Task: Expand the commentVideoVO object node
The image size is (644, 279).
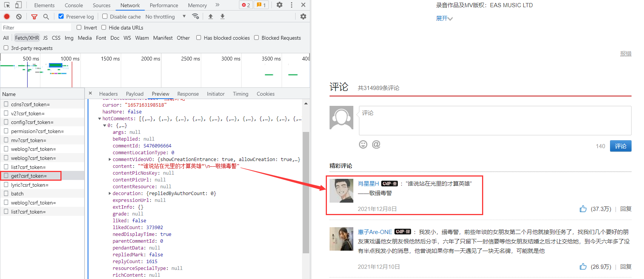Action: (x=110, y=160)
